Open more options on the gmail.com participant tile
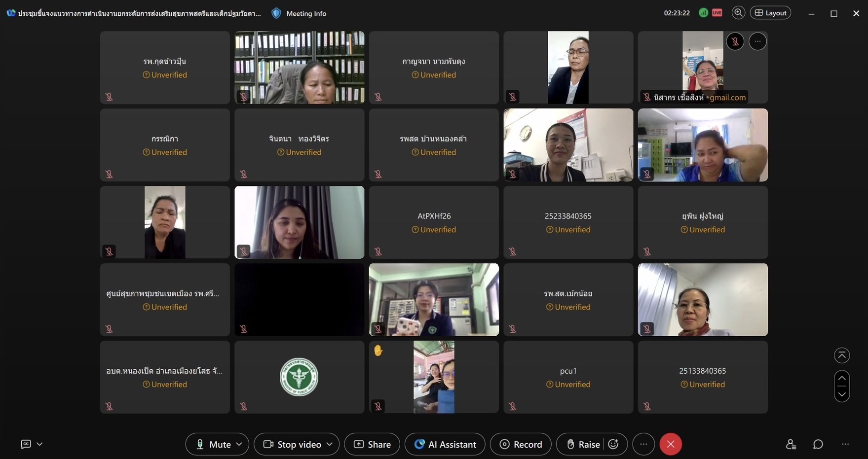 [x=757, y=41]
